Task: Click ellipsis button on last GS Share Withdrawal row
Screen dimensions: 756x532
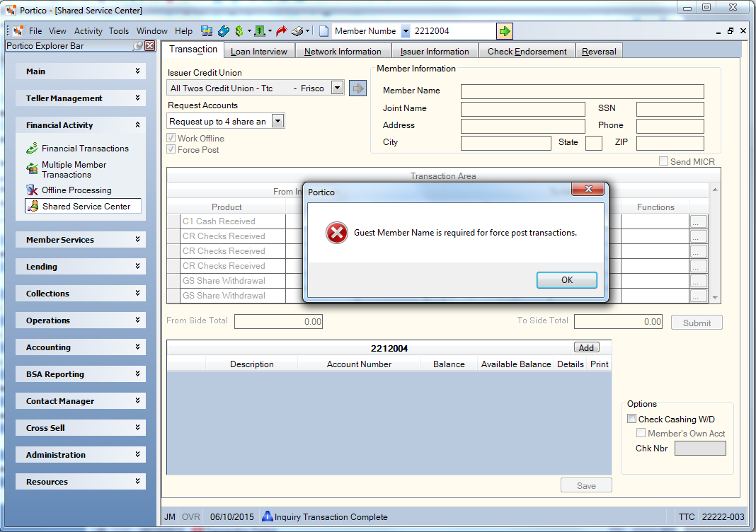Action: tap(699, 296)
